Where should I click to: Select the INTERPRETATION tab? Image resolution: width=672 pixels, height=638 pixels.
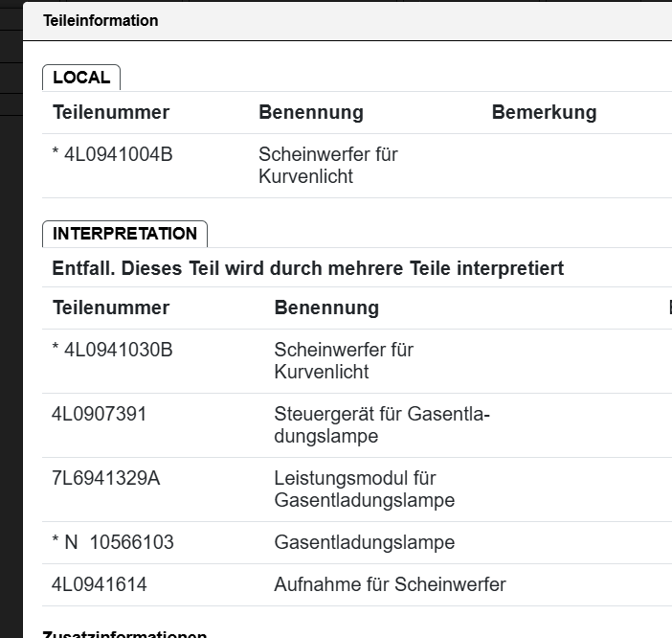tap(124, 234)
